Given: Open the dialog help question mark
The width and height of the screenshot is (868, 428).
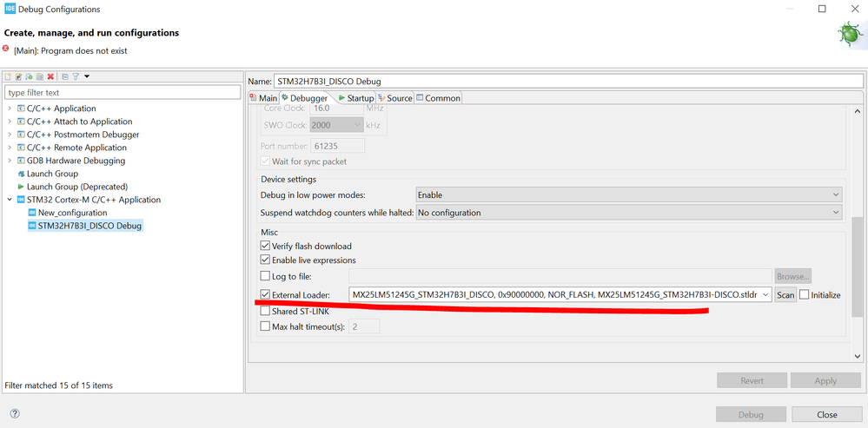Looking at the screenshot, I should [15, 413].
